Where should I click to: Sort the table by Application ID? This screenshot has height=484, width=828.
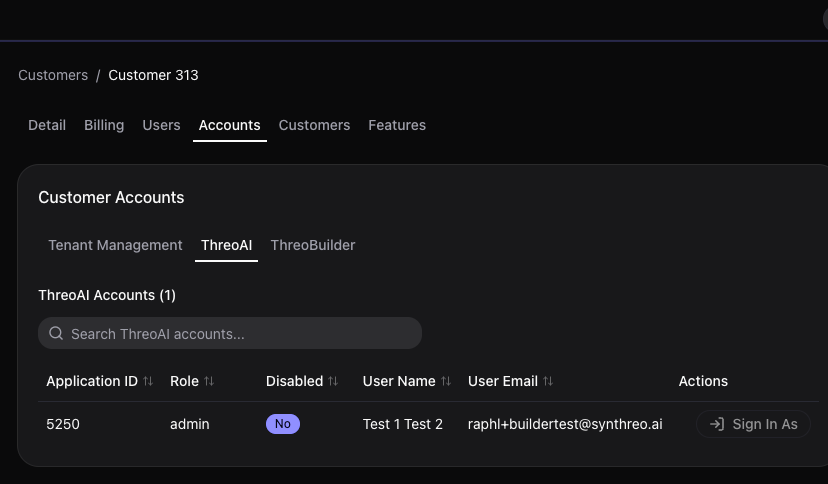click(x=148, y=381)
